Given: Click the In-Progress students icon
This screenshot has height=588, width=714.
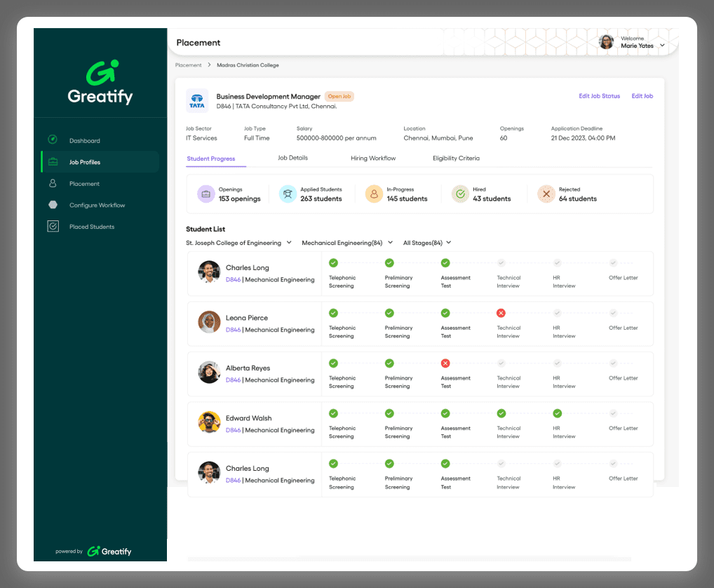Looking at the screenshot, I should point(374,194).
